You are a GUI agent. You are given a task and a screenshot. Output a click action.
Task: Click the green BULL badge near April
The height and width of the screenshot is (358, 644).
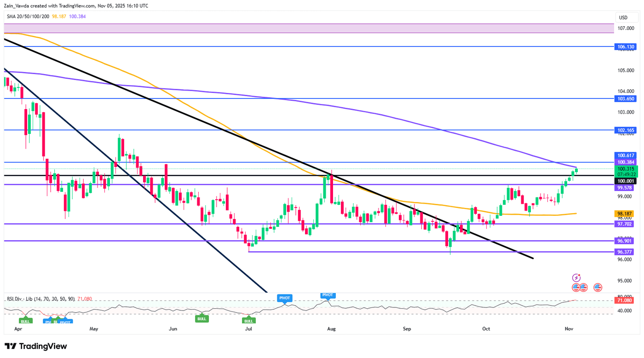click(25, 321)
